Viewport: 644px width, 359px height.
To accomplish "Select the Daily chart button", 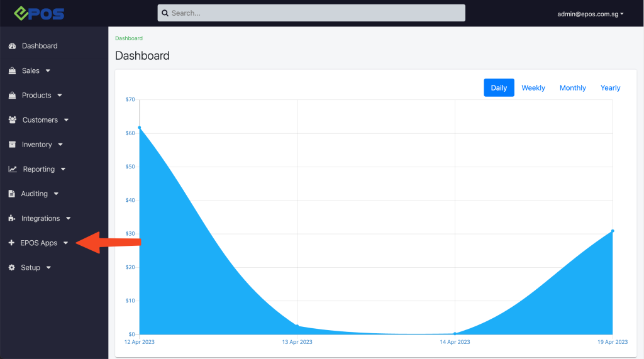I will 499,88.
